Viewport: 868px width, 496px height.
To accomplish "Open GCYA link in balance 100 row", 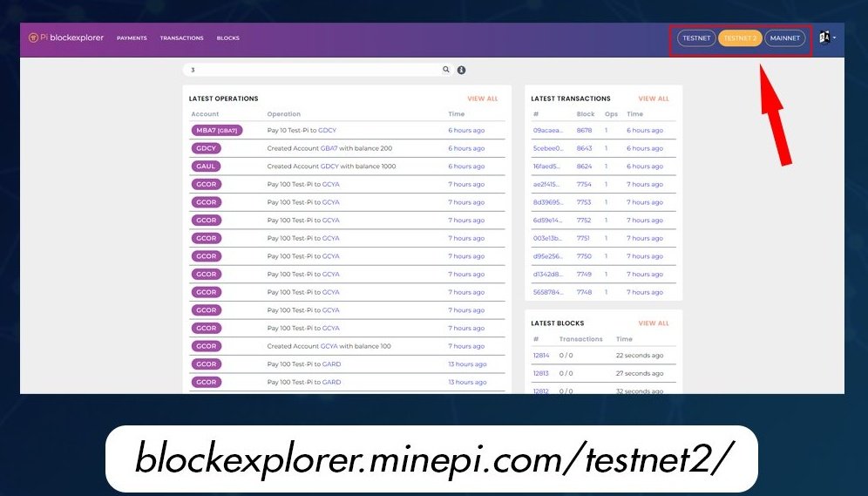I will click(329, 346).
